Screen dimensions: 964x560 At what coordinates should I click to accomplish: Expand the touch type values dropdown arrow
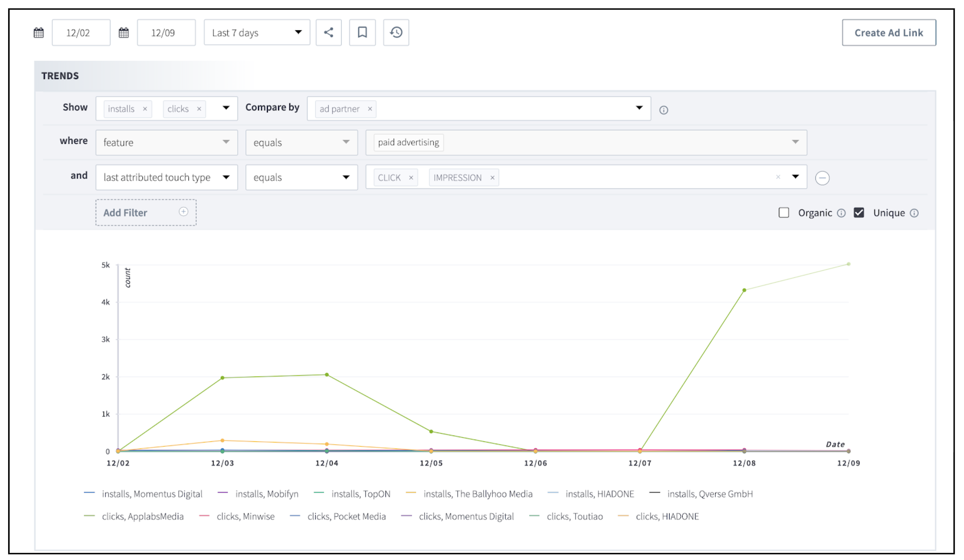796,177
